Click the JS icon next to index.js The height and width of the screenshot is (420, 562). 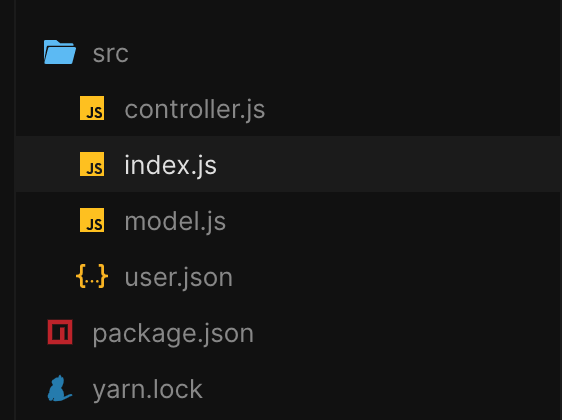[92, 164]
